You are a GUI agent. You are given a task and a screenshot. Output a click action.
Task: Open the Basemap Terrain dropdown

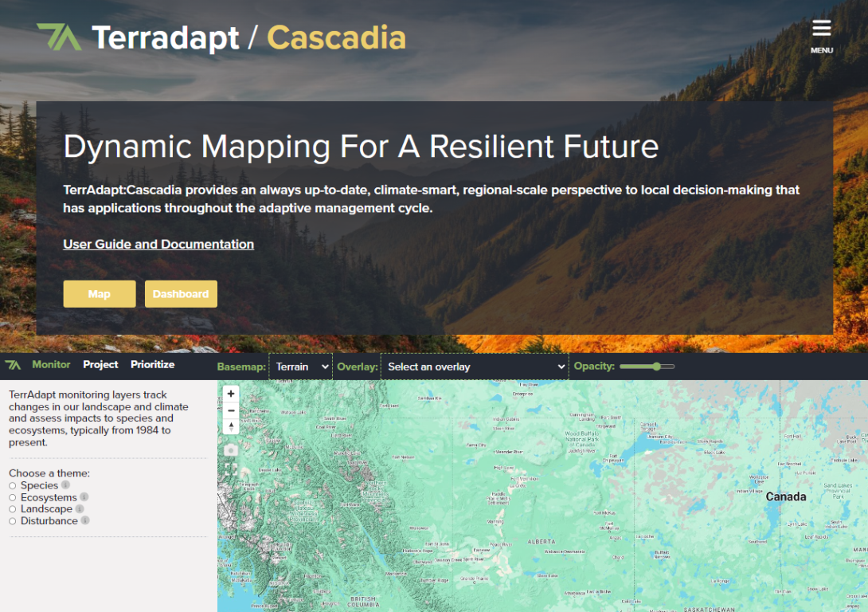[x=300, y=367]
